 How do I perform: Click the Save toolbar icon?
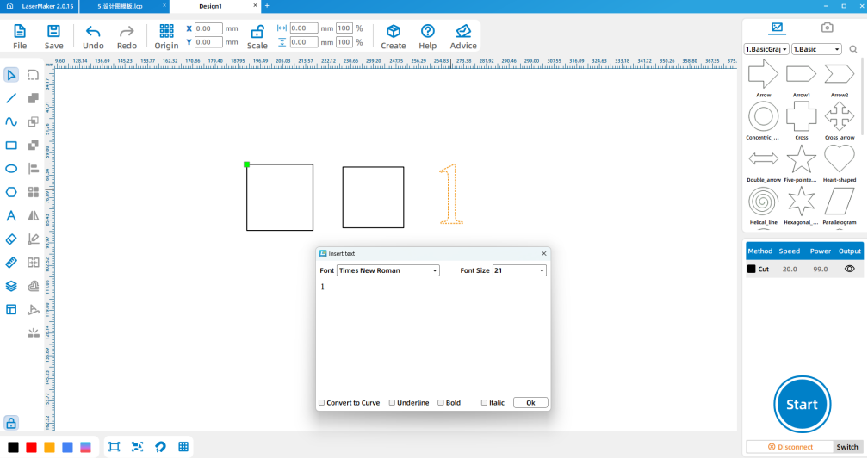pyautogui.click(x=53, y=36)
